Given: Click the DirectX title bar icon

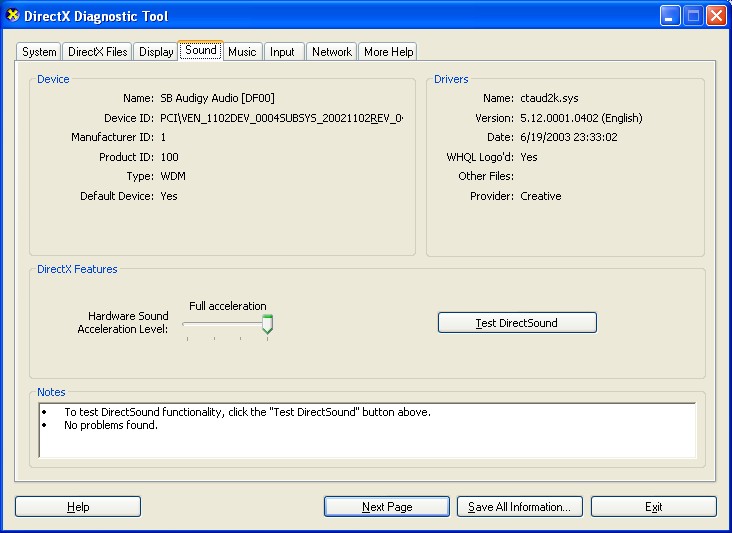Looking at the screenshot, I should point(13,15).
